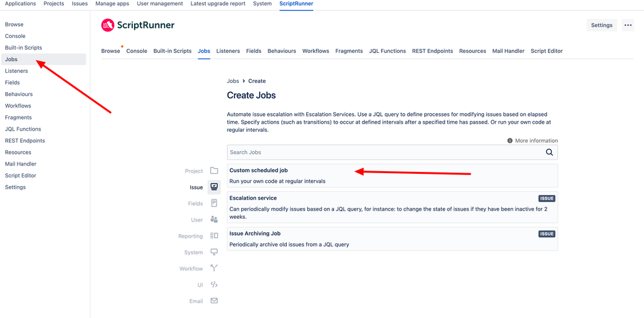This screenshot has width=644, height=318.
Task: Switch to the Browse tab
Action: [110, 51]
